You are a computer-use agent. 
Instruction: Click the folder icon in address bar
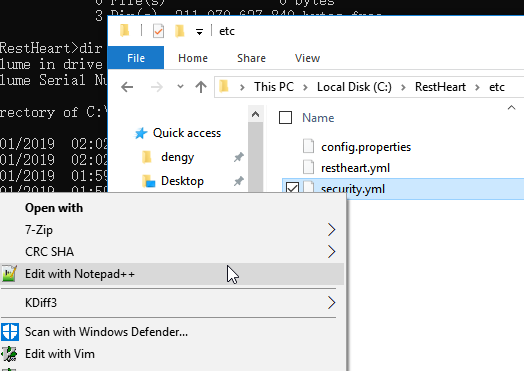pos(224,87)
